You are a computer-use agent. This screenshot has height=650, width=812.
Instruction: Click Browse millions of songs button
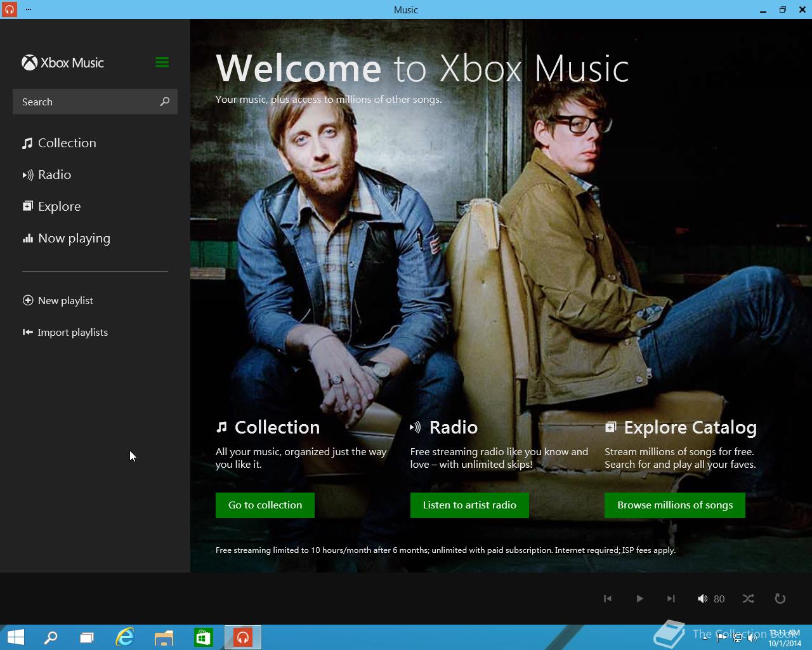(675, 505)
